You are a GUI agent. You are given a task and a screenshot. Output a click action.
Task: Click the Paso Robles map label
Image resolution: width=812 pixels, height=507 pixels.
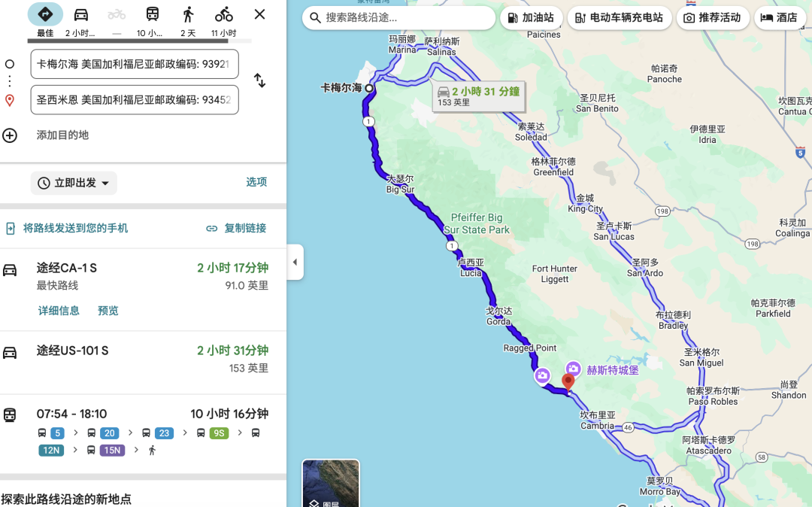[x=713, y=396]
